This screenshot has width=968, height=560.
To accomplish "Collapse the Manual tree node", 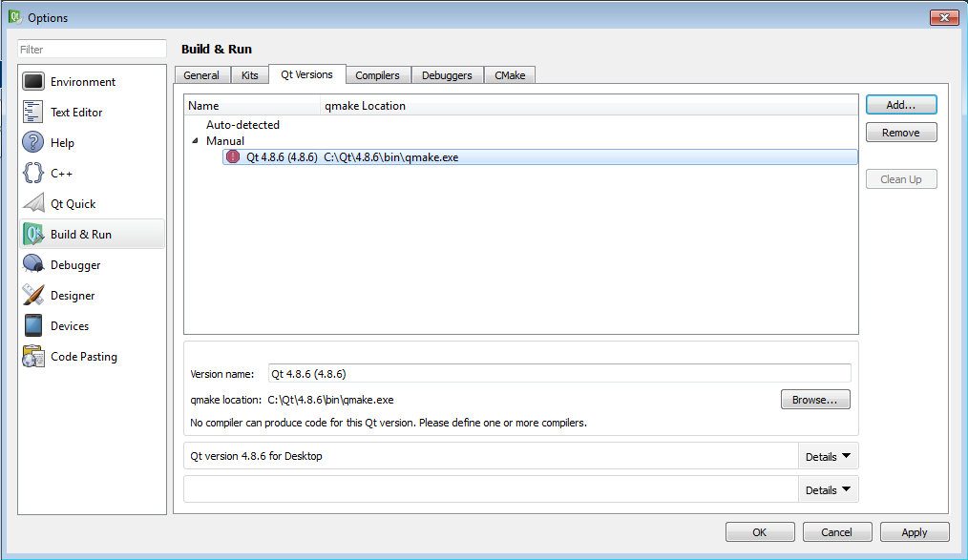I will pyautogui.click(x=195, y=140).
